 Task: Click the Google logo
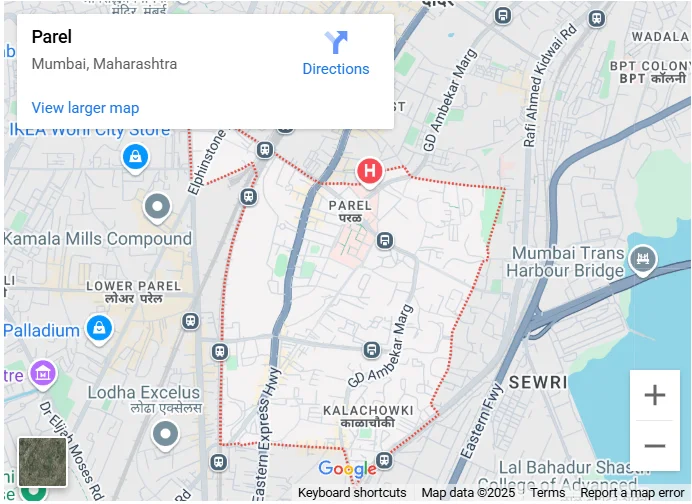pyautogui.click(x=347, y=469)
